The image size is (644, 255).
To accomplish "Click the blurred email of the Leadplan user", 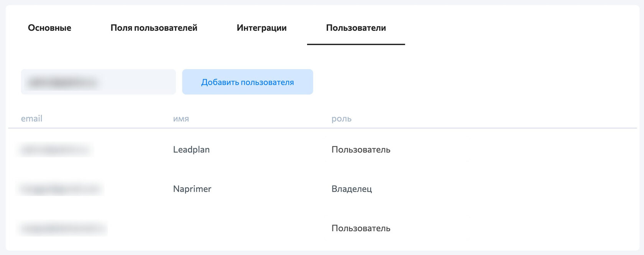I will pos(55,149).
